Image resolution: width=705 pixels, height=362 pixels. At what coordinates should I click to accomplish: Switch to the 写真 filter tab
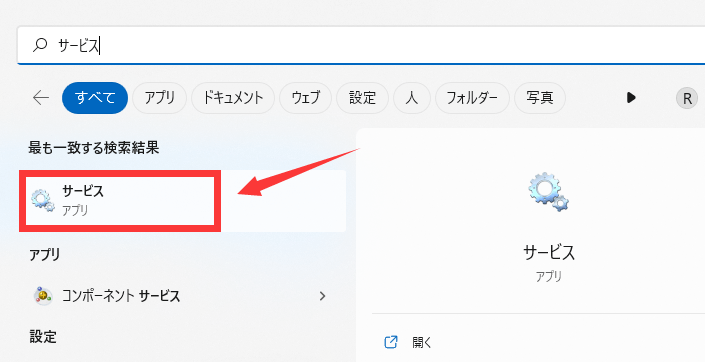(x=540, y=98)
